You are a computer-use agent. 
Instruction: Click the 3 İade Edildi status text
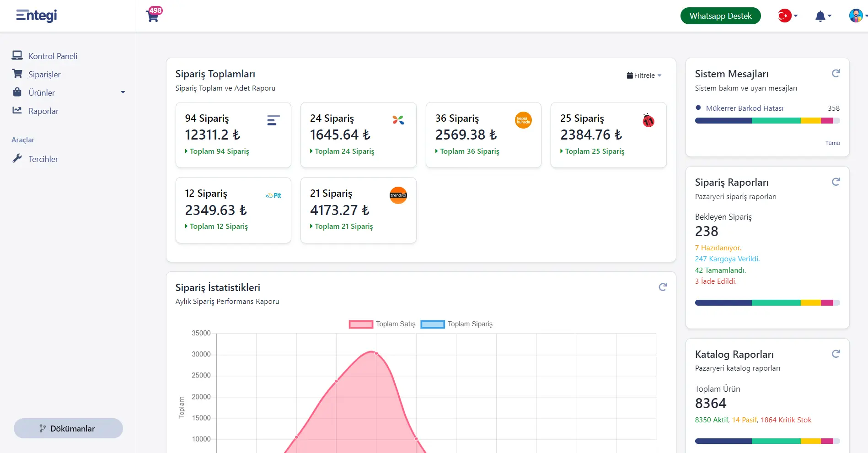(x=716, y=281)
